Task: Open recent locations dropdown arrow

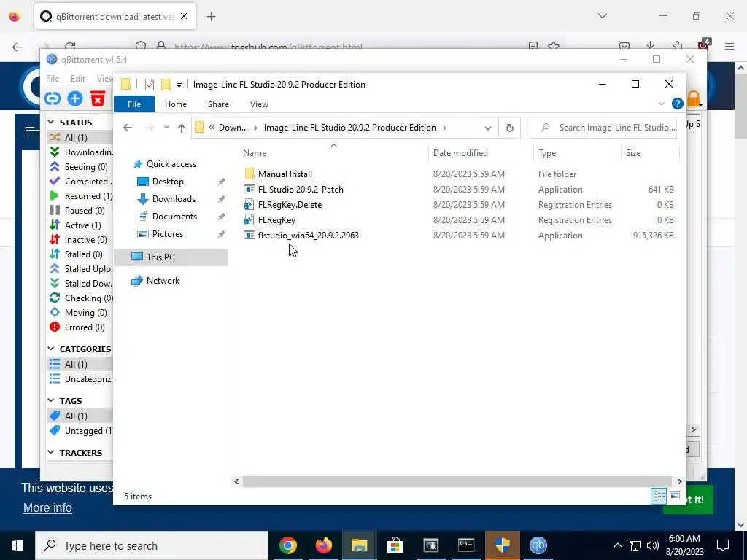Action: pos(166,128)
